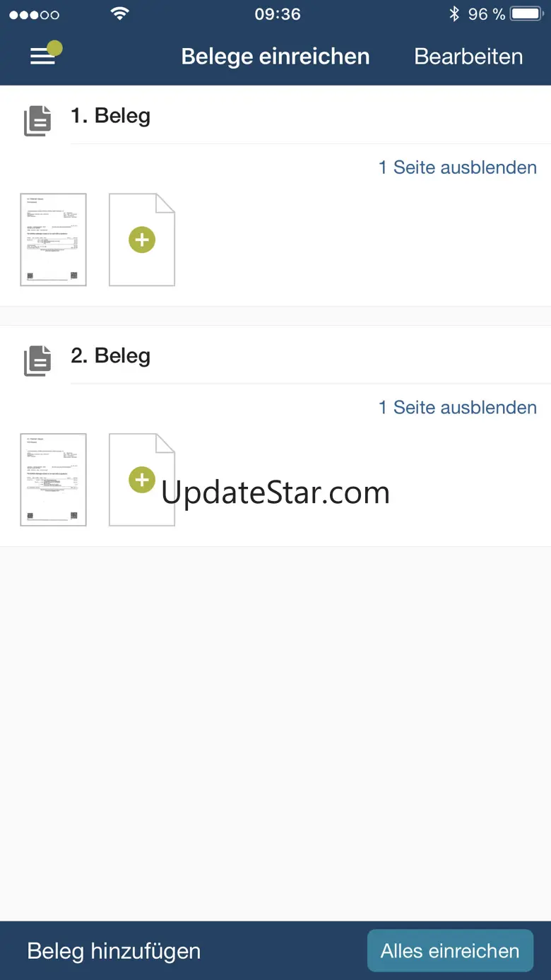Tap the Bearbeiten button
The image size is (551, 980).
pyautogui.click(x=468, y=57)
